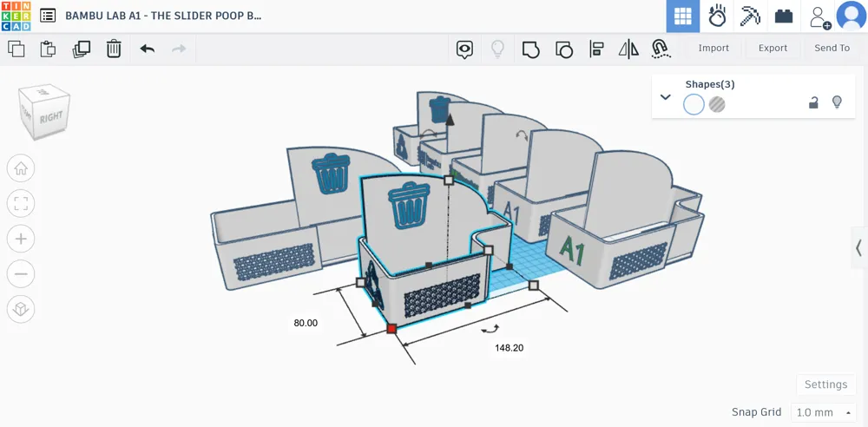868x427 pixels.
Task: Group the selected shapes
Action: (x=530, y=49)
